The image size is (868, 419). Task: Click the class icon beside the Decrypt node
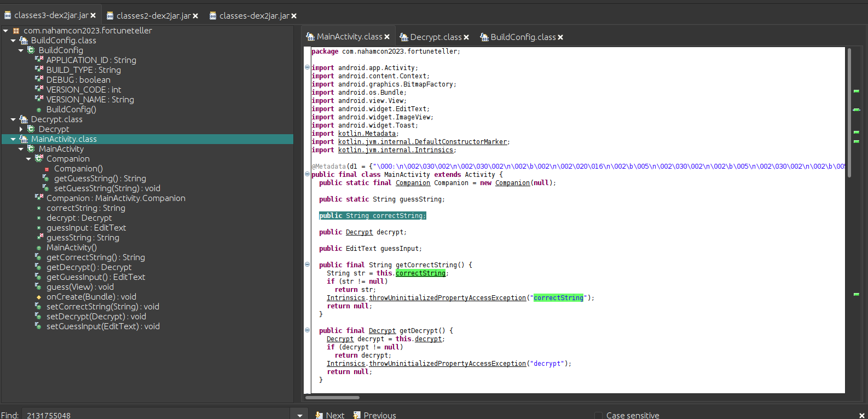point(31,129)
